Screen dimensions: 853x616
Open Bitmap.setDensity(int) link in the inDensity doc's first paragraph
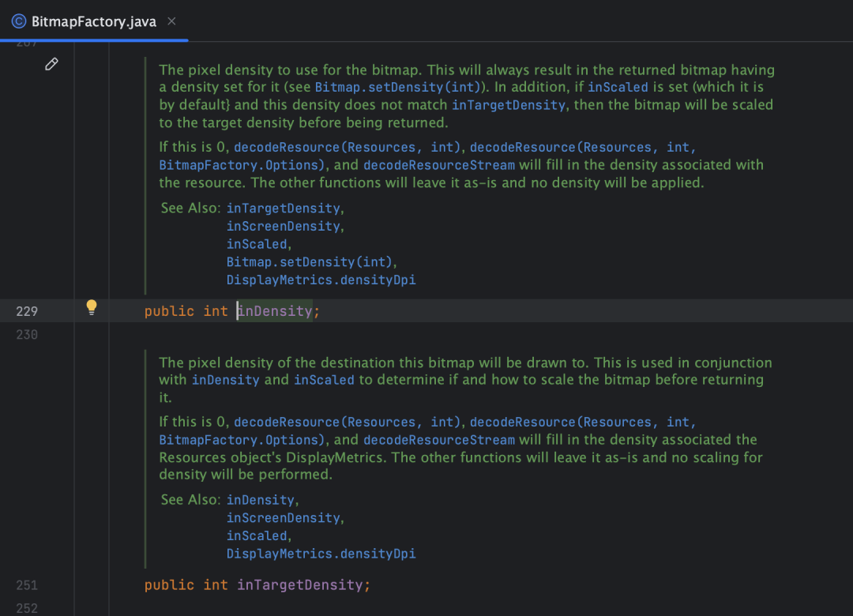[x=397, y=87]
